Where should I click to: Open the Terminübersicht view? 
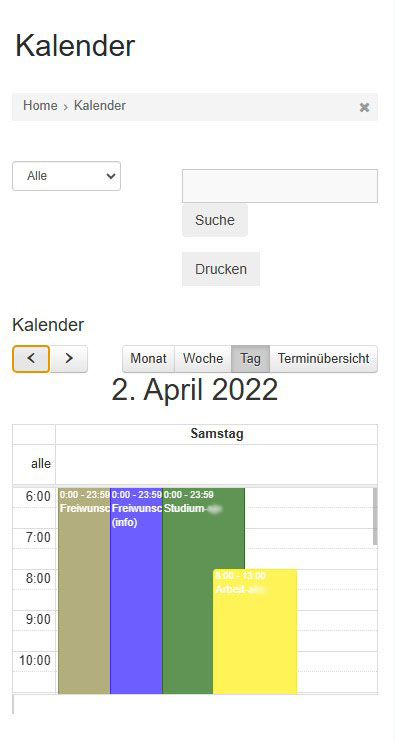click(x=323, y=359)
